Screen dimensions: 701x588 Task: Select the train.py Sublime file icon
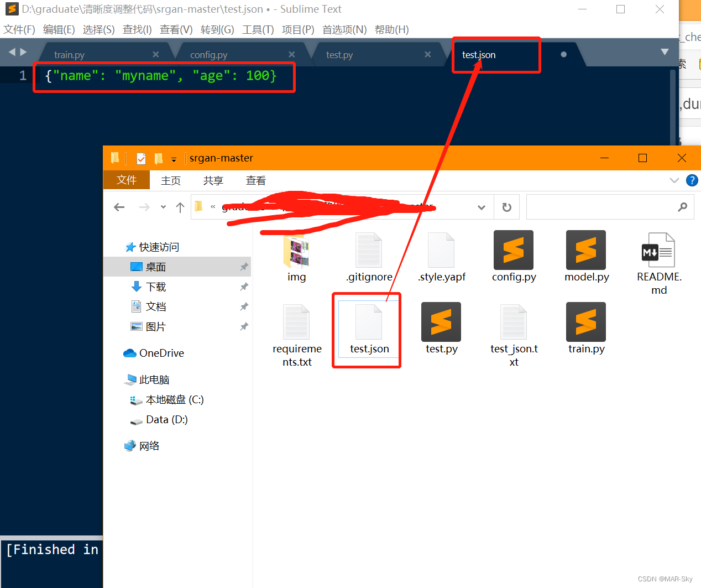[586, 322]
